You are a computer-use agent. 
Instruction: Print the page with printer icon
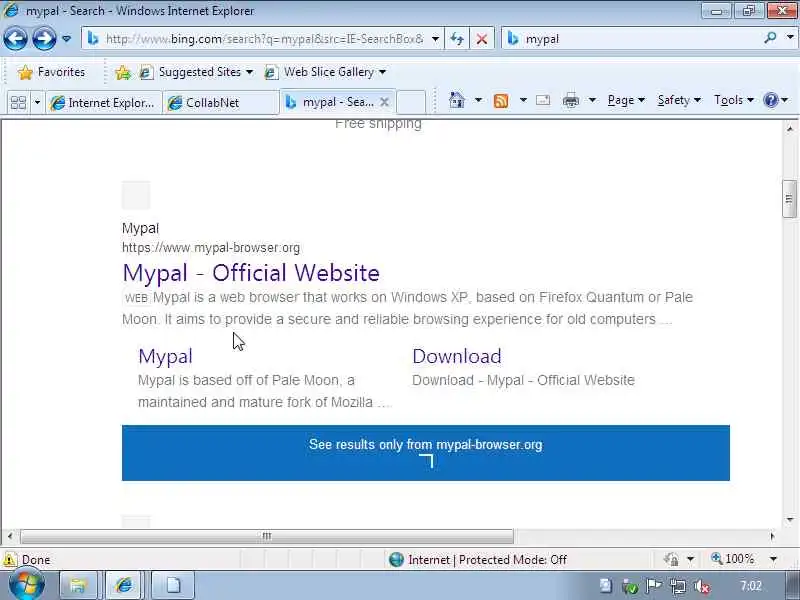[x=570, y=101]
